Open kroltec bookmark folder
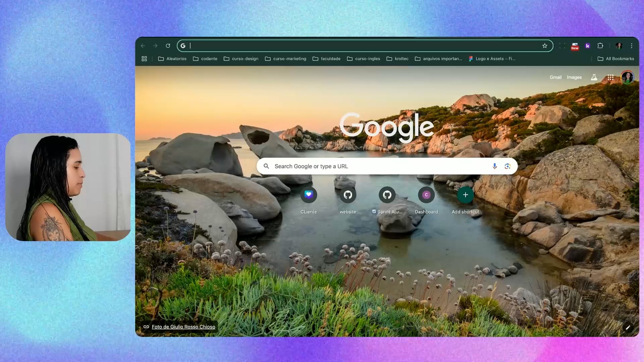This screenshot has width=644, height=362. [x=397, y=59]
